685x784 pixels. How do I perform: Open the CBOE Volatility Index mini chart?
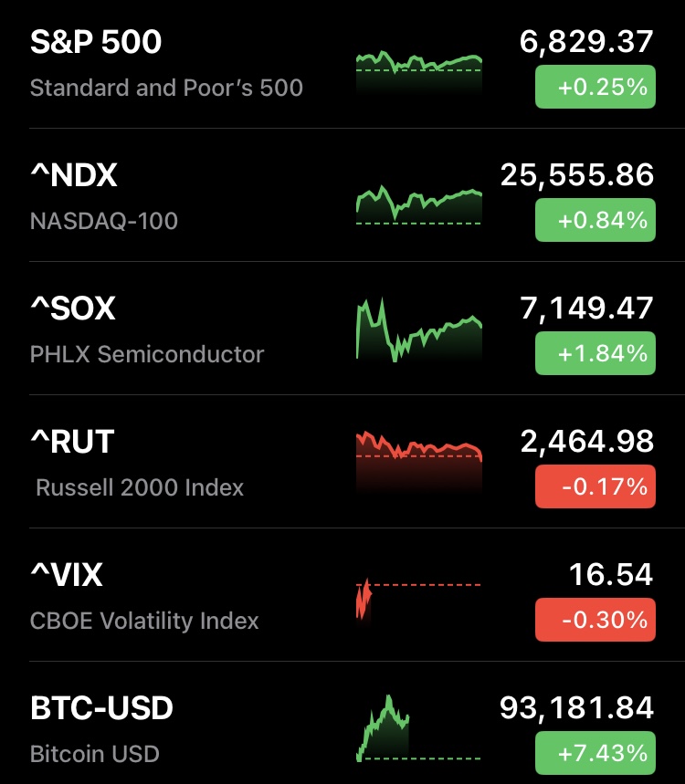[x=418, y=598]
